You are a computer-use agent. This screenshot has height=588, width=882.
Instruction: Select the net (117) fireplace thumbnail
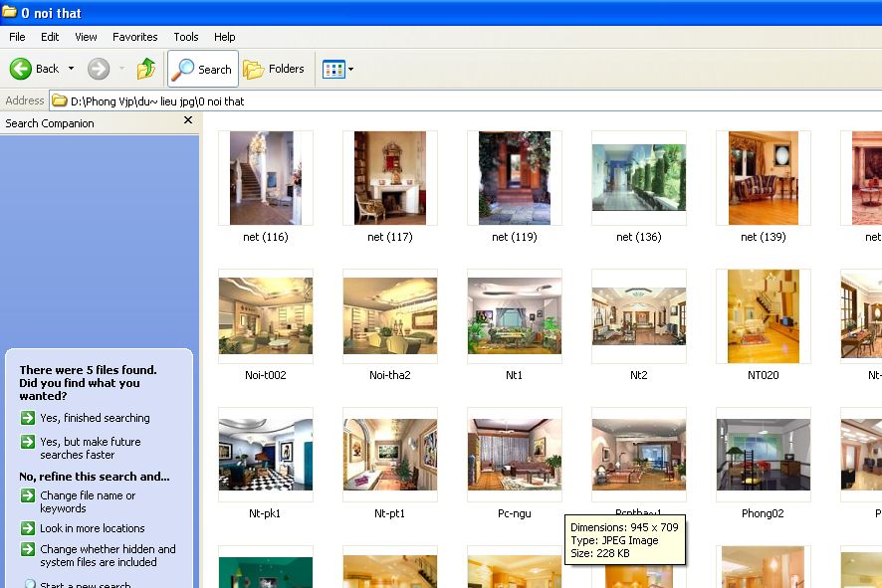click(x=390, y=178)
